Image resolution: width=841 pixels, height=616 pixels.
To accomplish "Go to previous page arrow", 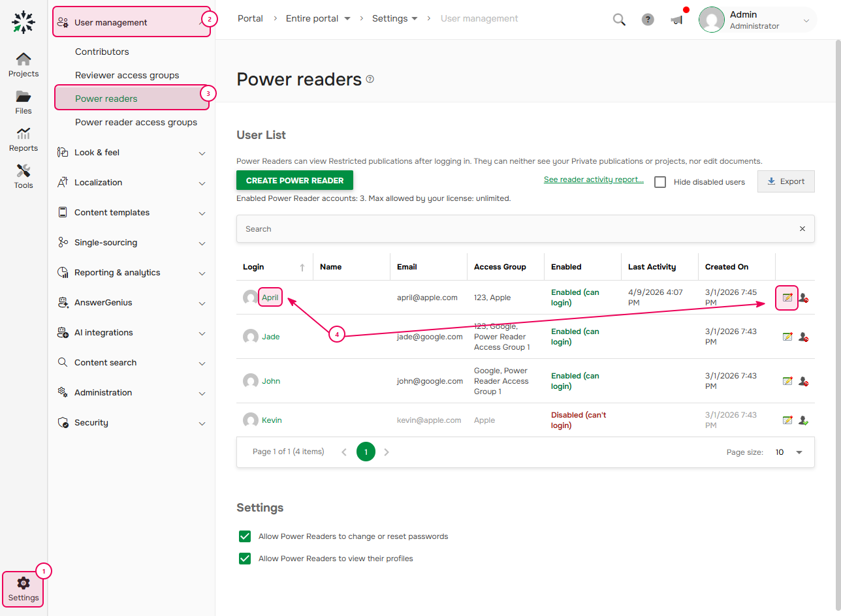I will (x=344, y=452).
